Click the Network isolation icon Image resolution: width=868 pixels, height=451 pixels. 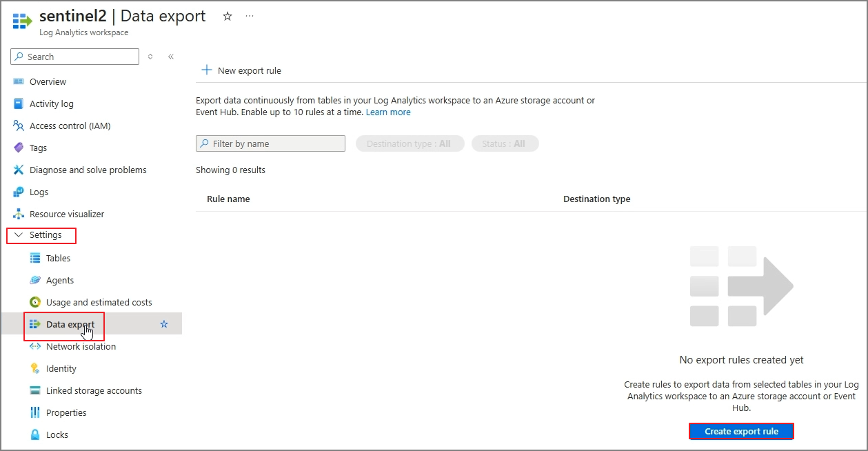(x=35, y=346)
